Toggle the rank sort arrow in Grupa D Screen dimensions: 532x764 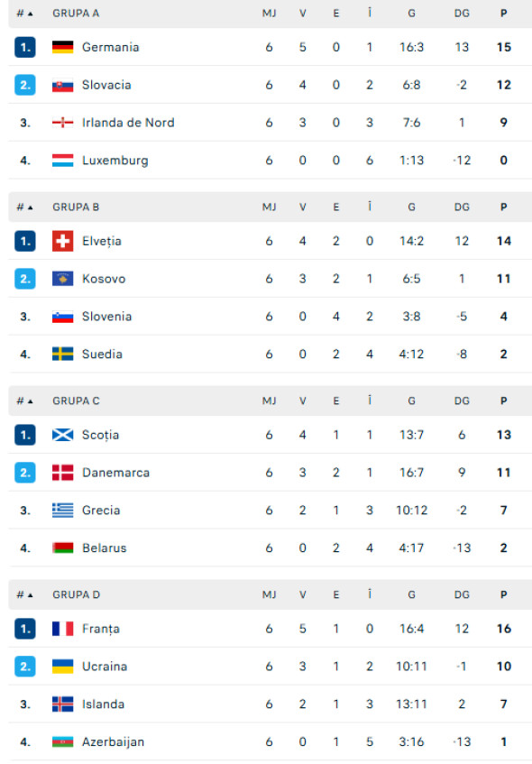pos(29,594)
